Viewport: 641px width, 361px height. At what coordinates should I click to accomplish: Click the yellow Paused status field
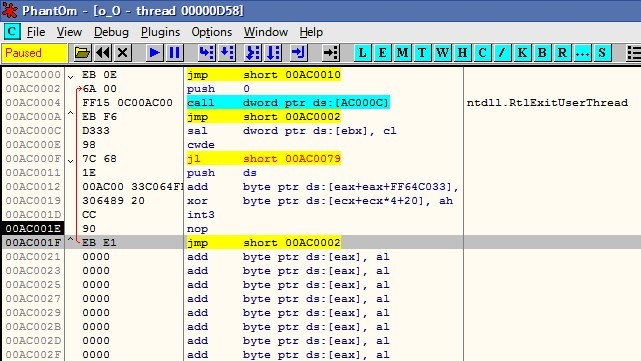34,53
